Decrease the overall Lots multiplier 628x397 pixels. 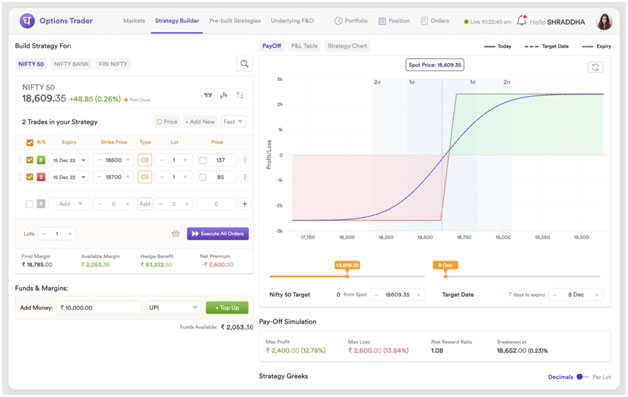(44, 234)
